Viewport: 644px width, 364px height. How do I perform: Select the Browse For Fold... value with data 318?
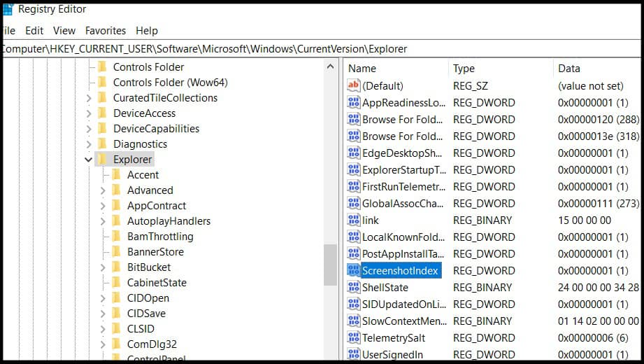pos(403,136)
